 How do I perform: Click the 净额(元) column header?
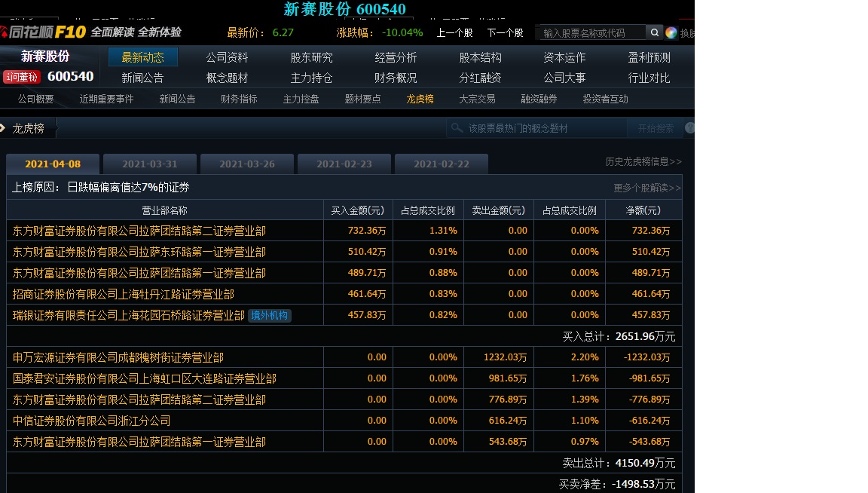pyautogui.click(x=643, y=210)
